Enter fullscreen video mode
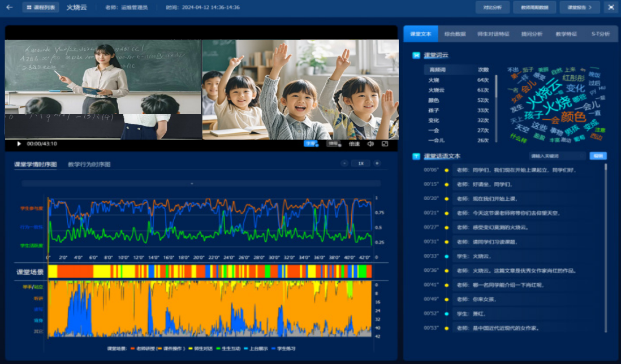The image size is (621, 364). 385,144
